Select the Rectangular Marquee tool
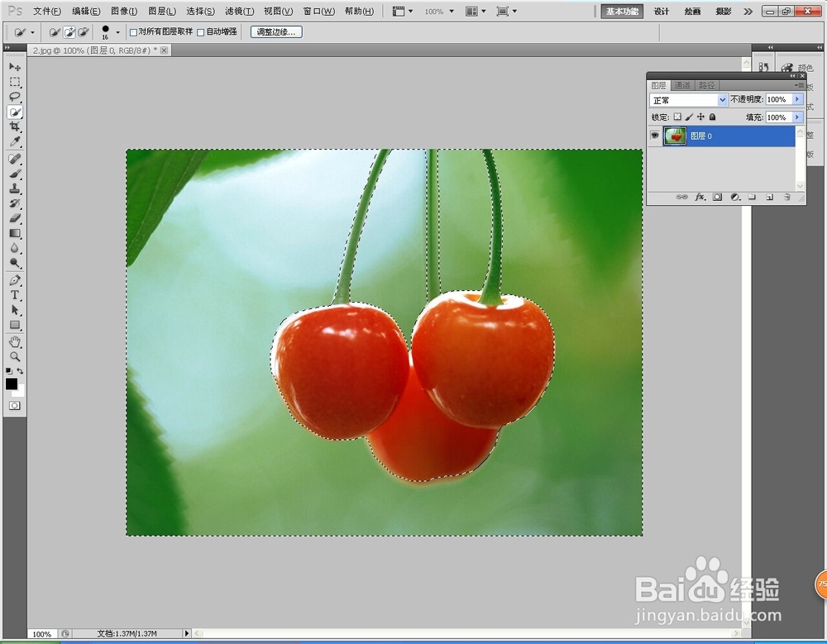 coord(15,82)
